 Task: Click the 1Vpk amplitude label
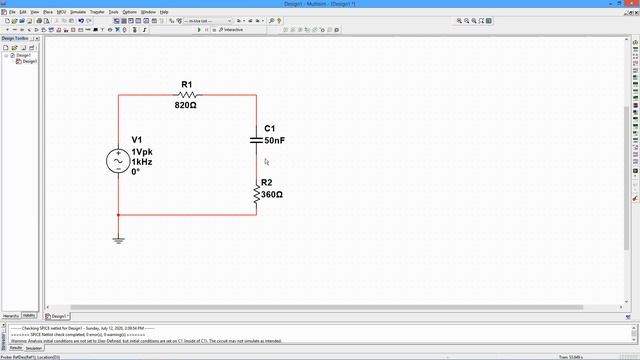(142, 152)
